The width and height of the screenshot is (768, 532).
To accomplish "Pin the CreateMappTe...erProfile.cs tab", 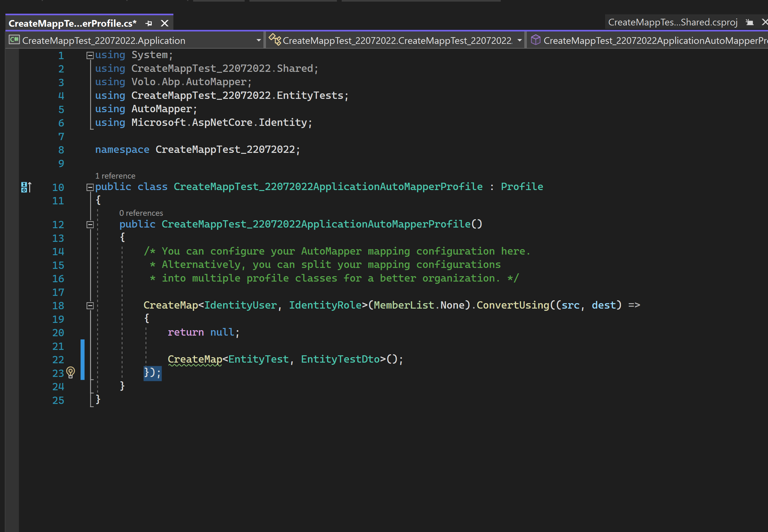I will click(149, 23).
